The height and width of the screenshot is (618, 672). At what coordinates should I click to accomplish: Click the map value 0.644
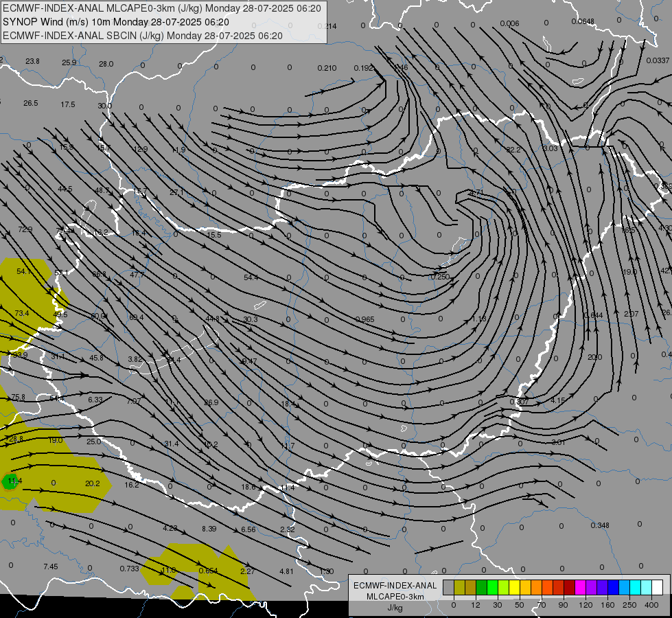pos(594,315)
